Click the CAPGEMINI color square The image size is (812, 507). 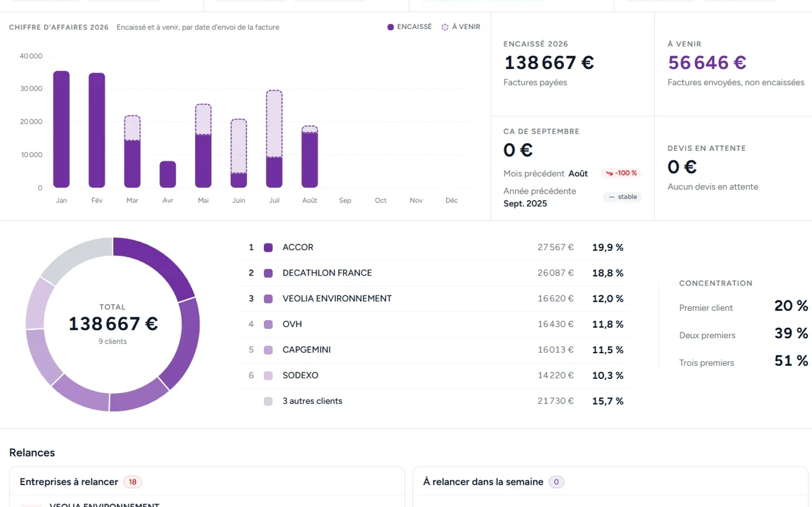(x=268, y=350)
